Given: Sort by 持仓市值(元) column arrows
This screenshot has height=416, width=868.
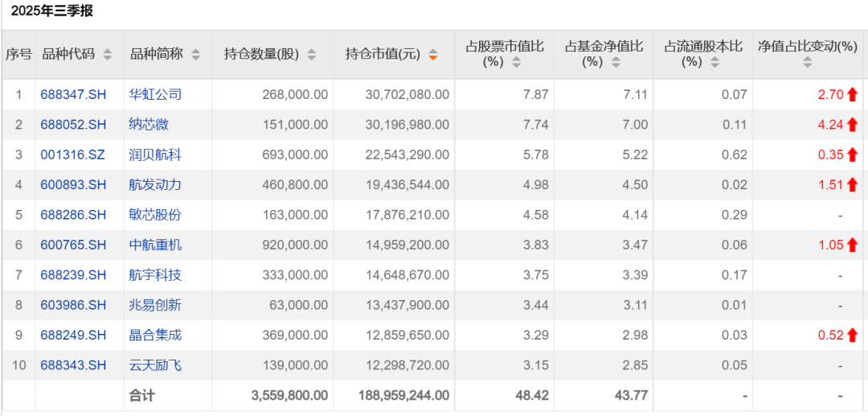Looking at the screenshot, I should 433,55.
